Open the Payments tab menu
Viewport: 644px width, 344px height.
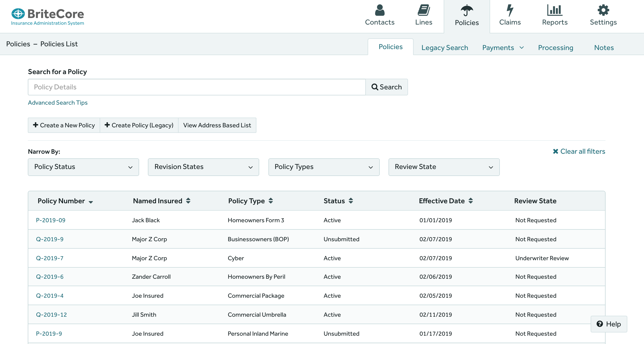click(503, 47)
